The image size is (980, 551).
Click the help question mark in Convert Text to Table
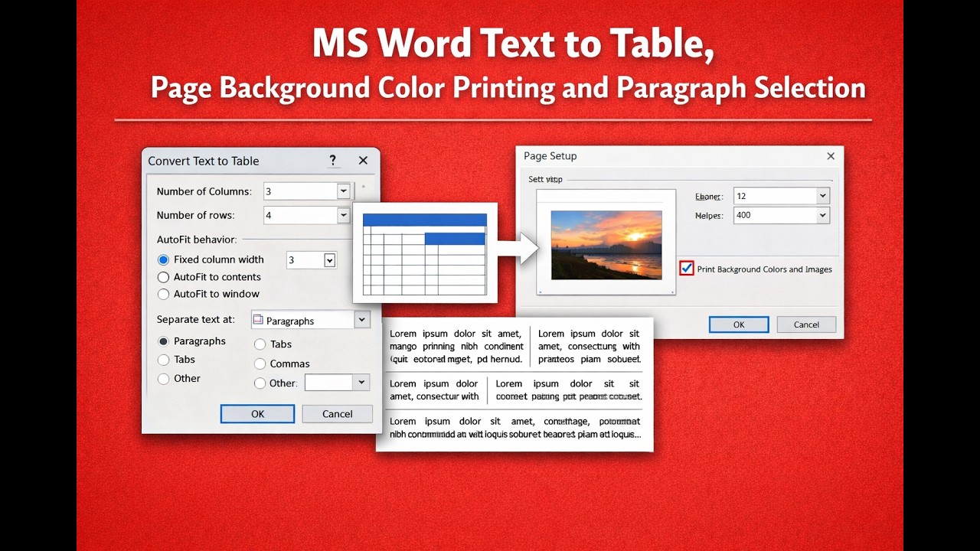pyautogui.click(x=332, y=161)
